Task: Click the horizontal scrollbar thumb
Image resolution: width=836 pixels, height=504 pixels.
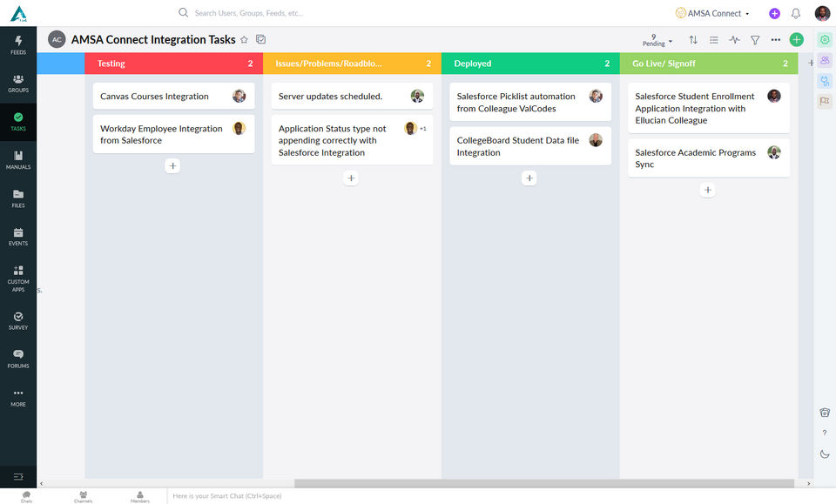Action: coord(543,483)
